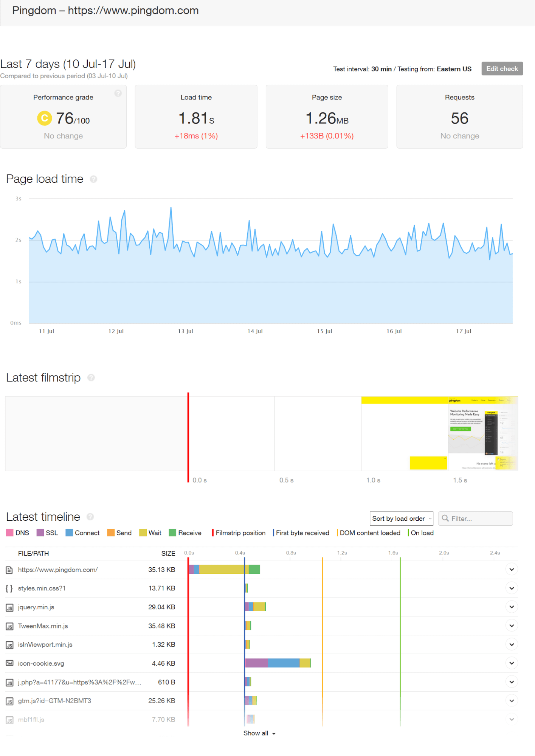The height and width of the screenshot is (756, 535).
Task: Click the document icon for https://www.pingdom.com/
Action: click(x=9, y=570)
